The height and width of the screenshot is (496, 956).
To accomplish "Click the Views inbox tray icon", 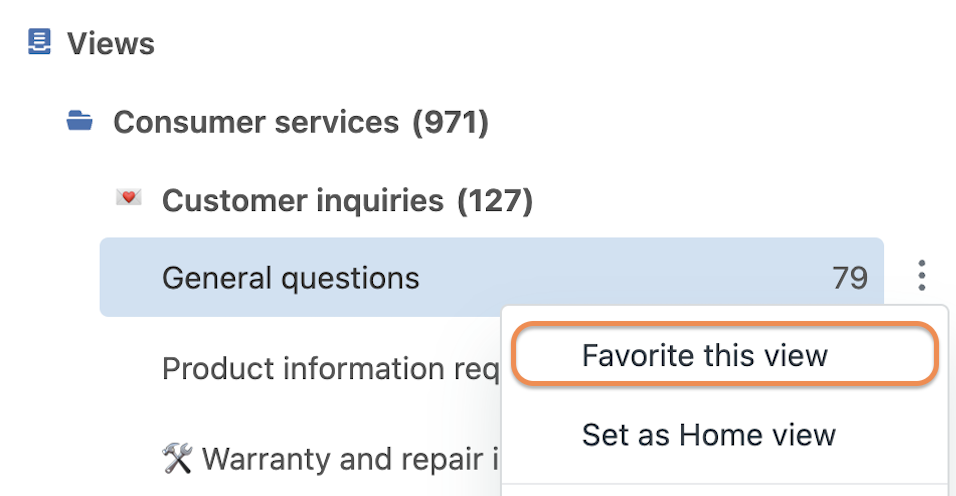I will point(39,42).
